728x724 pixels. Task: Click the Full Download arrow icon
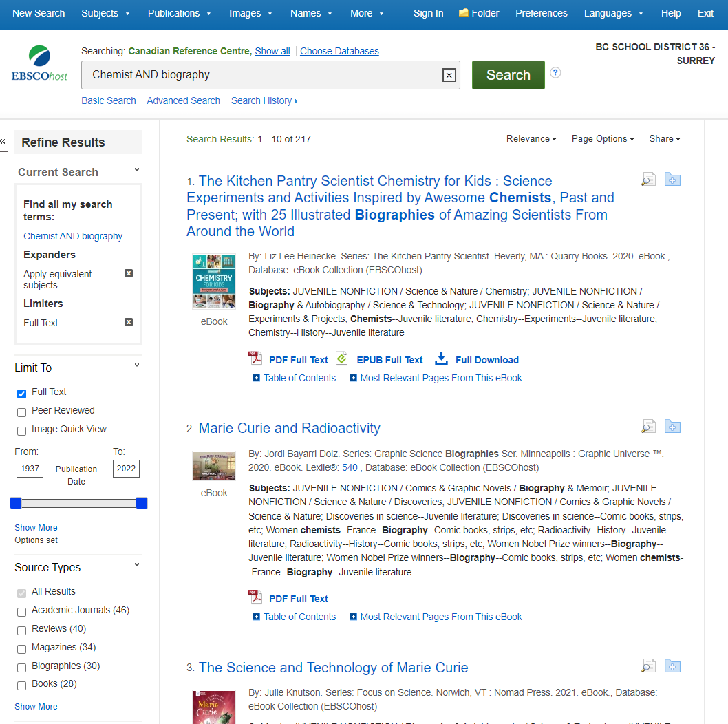click(441, 359)
